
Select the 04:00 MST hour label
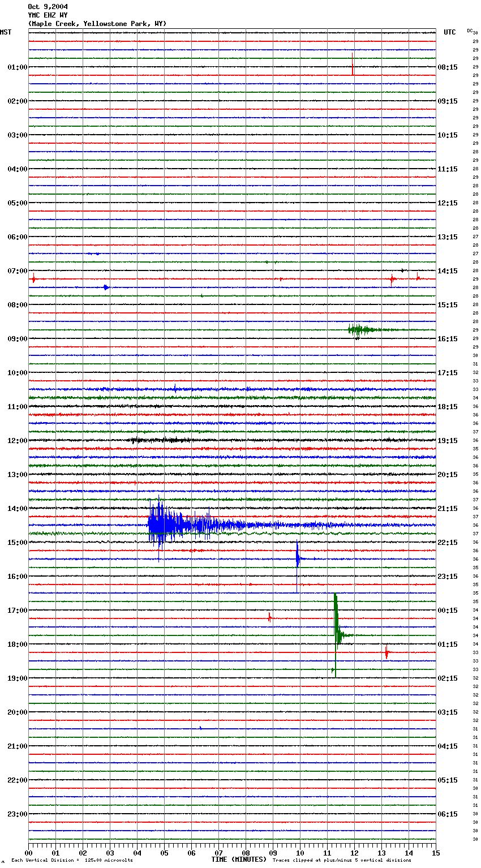[18, 169]
